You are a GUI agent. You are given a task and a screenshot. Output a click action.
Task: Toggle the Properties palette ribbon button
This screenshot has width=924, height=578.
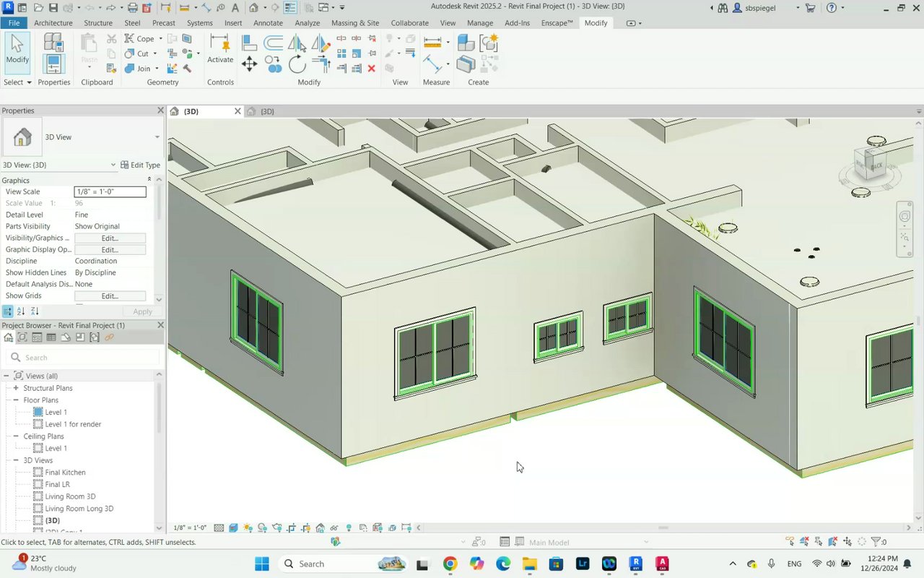[53, 64]
